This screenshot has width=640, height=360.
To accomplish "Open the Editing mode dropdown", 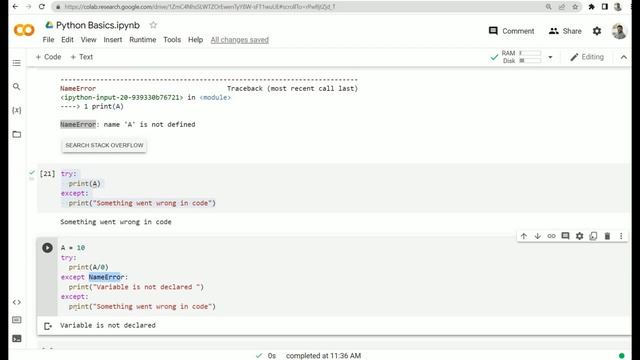I will (x=587, y=57).
